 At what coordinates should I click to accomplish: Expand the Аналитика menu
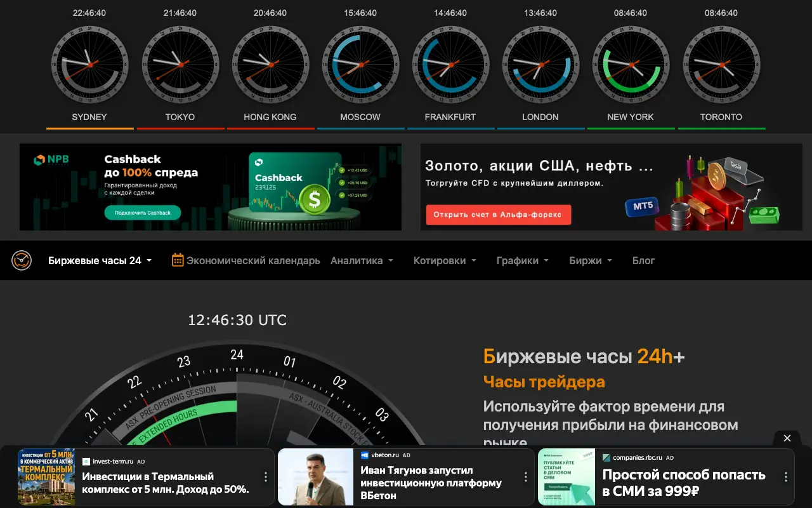(x=362, y=260)
